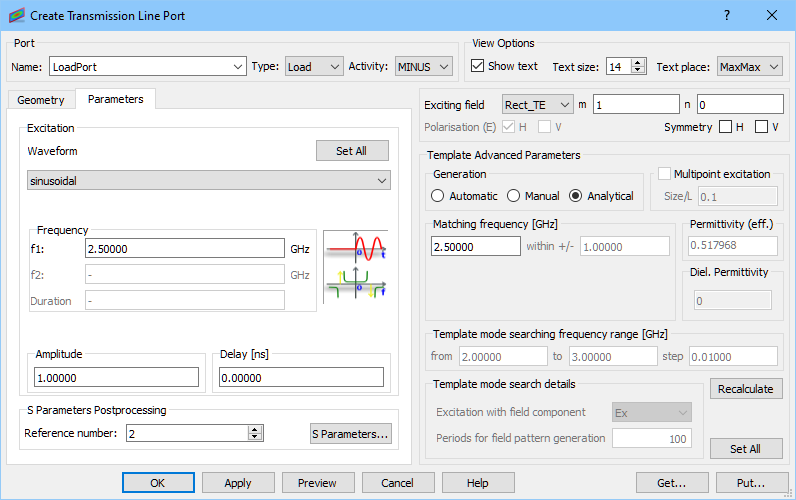796x500 pixels.
Task: Open the sinusoidal waveform dropdown
Action: coord(209,180)
